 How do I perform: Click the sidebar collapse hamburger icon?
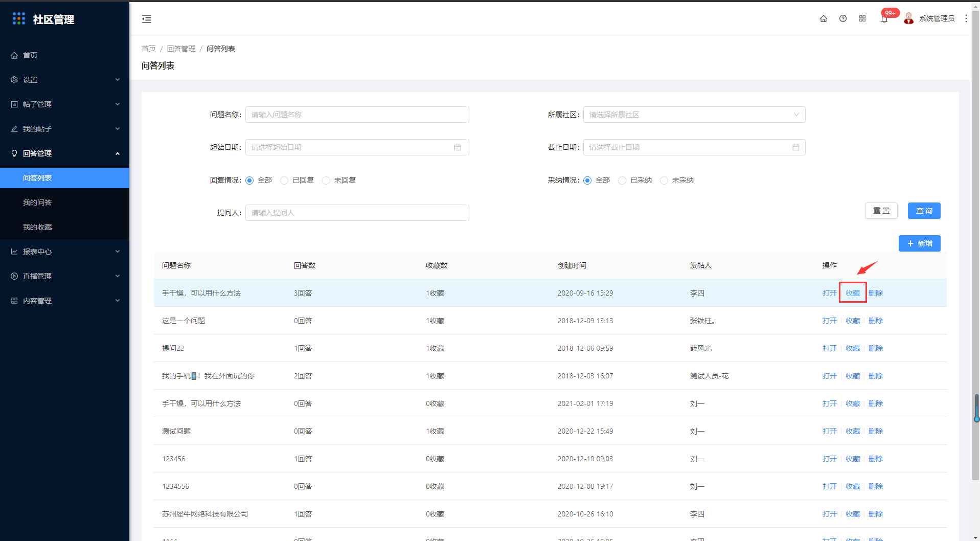(x=147, y=19)
